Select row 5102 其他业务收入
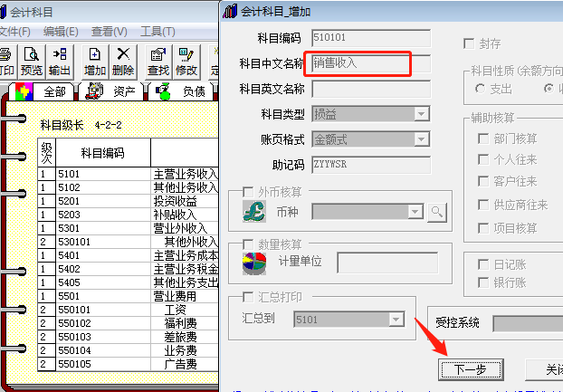Image resolution: width=563 pixels, height=392 pixels. tap(128, 187)
